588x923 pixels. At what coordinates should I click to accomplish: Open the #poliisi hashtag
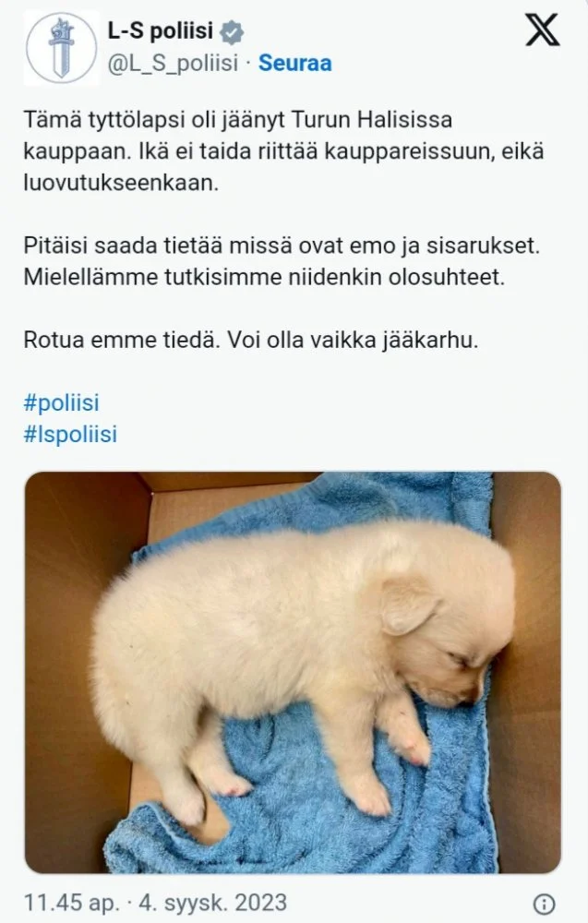click(x=61, y=403)
